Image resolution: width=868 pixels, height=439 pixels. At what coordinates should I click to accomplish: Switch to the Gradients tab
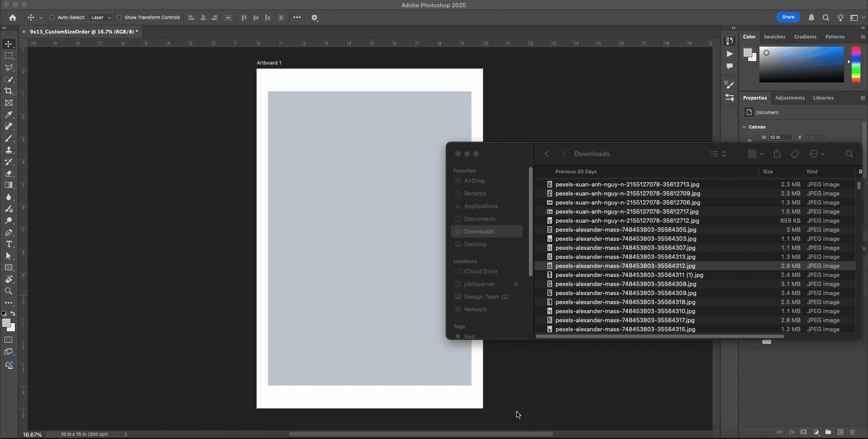point(805,37)
